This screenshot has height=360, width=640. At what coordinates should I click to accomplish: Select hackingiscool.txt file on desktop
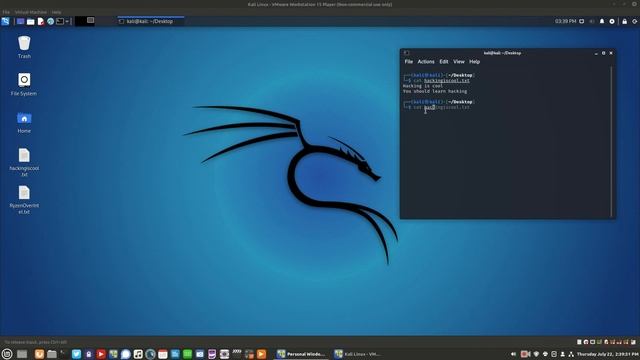24,162
